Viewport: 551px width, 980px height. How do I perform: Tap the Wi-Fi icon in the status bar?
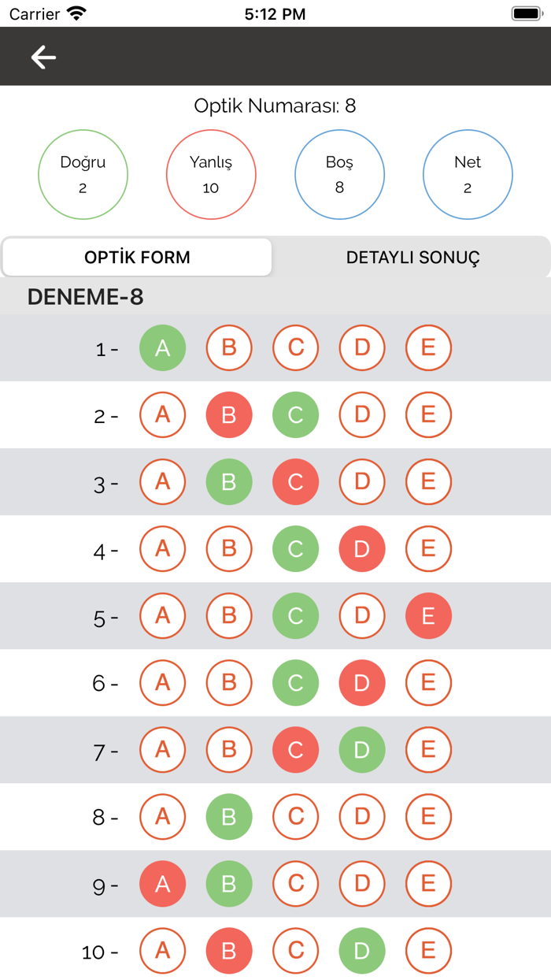point(75,13)
